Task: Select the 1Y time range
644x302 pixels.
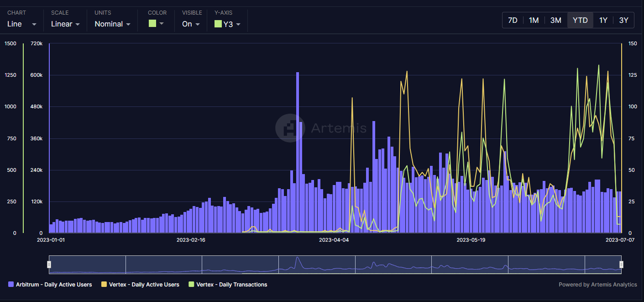Action: click(603, 20)
